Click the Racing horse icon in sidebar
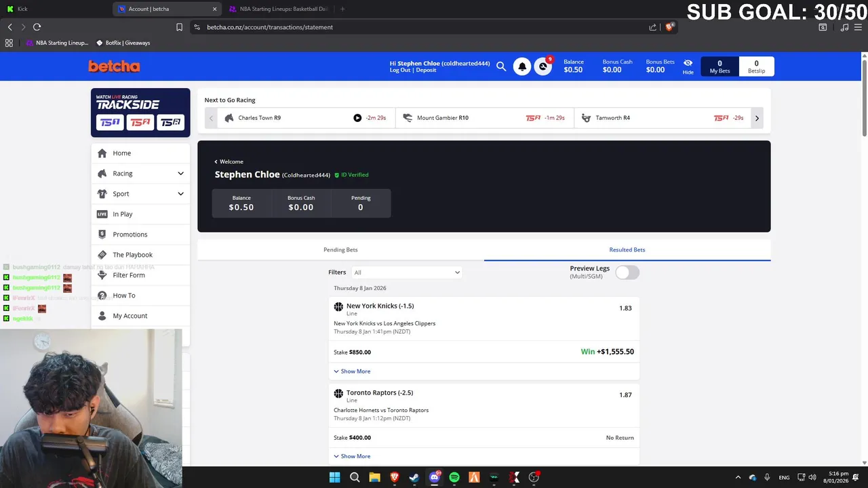The width and height of the screenshot is (868, 488). pos(102,174)
